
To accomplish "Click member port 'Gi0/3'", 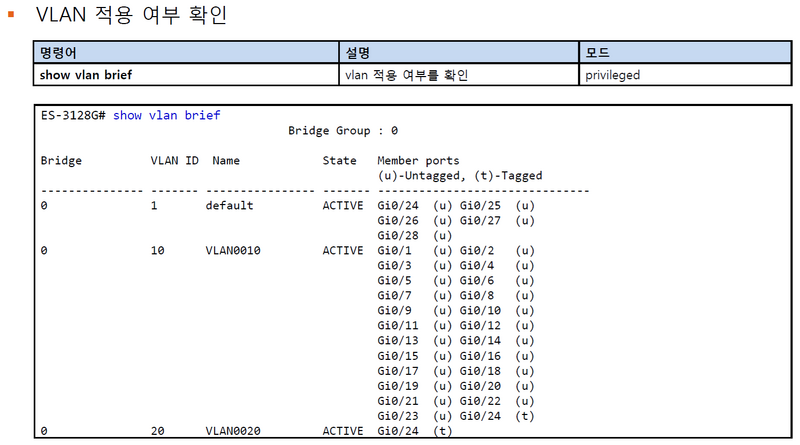I will point(394,265).
